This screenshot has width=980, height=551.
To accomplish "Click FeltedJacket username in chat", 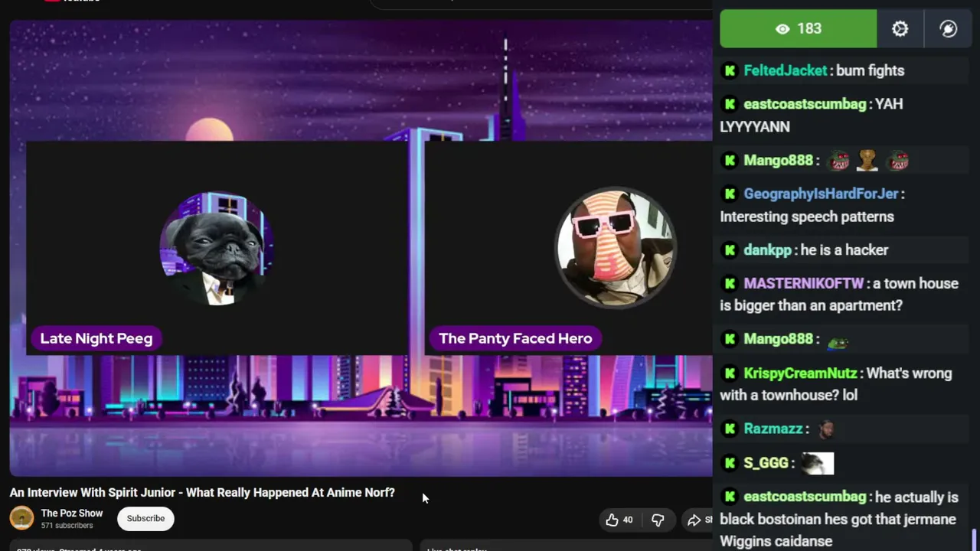I will (x=786, y=70).
